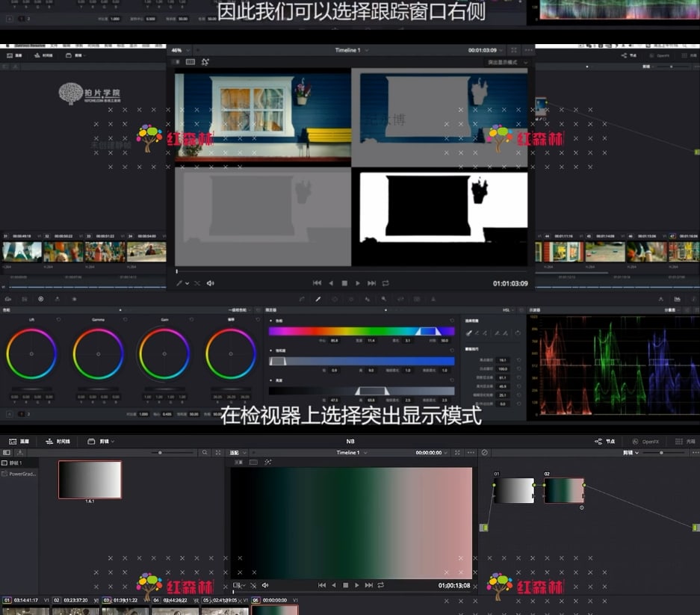Click the 16.1 matte finesse value field

pos(503,360)
